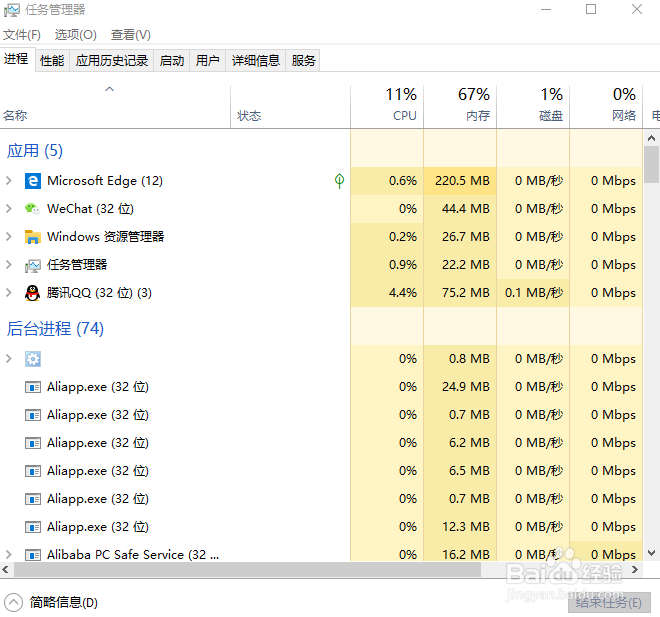Click the 简略信息(D) link
Image resolution: width=660 pixels, height=617 pixels.
coord(64,603)
